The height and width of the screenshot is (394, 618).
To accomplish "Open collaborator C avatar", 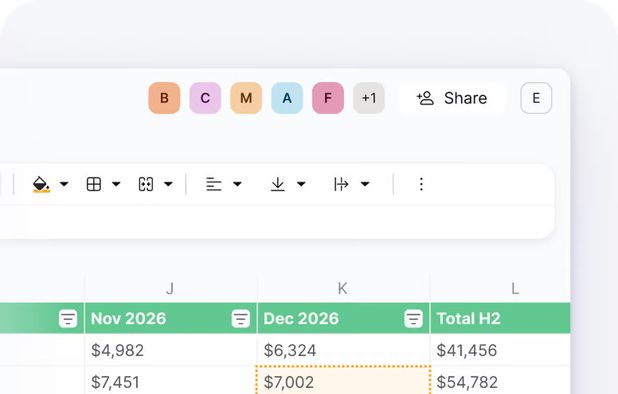I will pos(205,98).
